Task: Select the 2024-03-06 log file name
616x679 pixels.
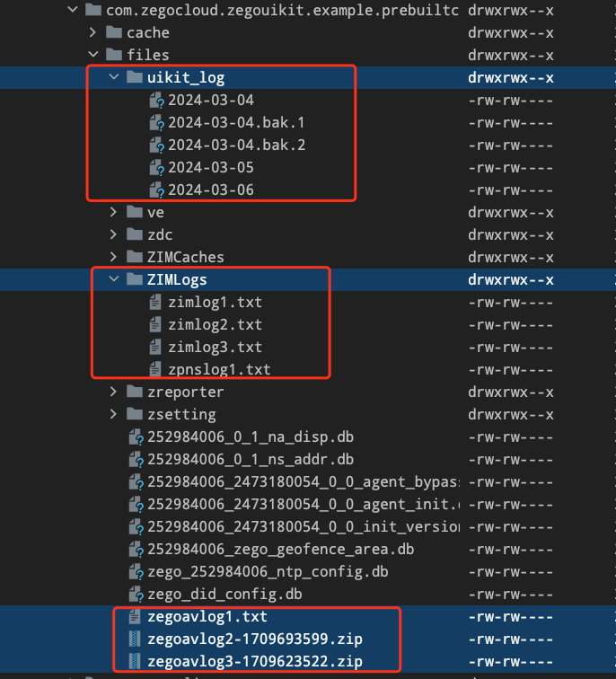Action: pos(211,190)
